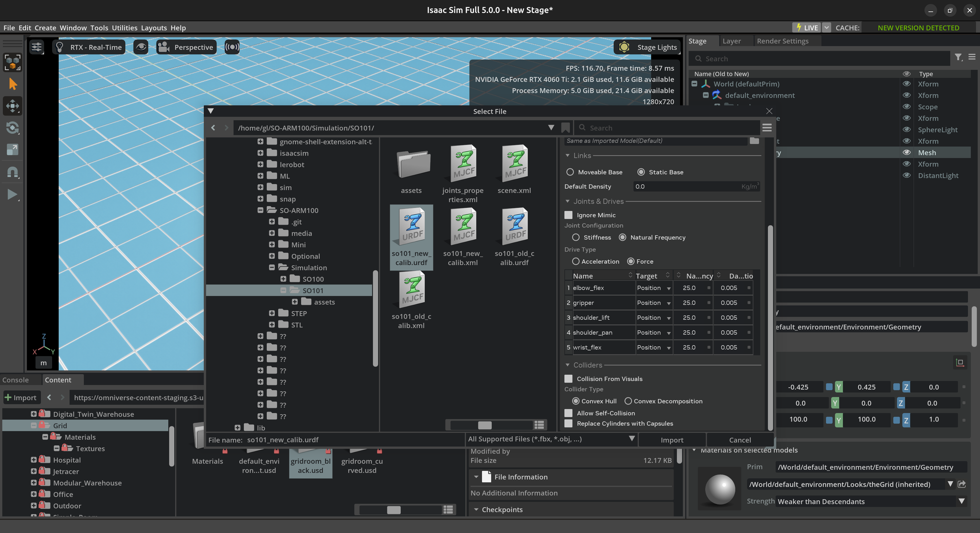Select the so101_old_calib.urdf file
This screenshot has width=980, height=533.
tap(514, 237)
